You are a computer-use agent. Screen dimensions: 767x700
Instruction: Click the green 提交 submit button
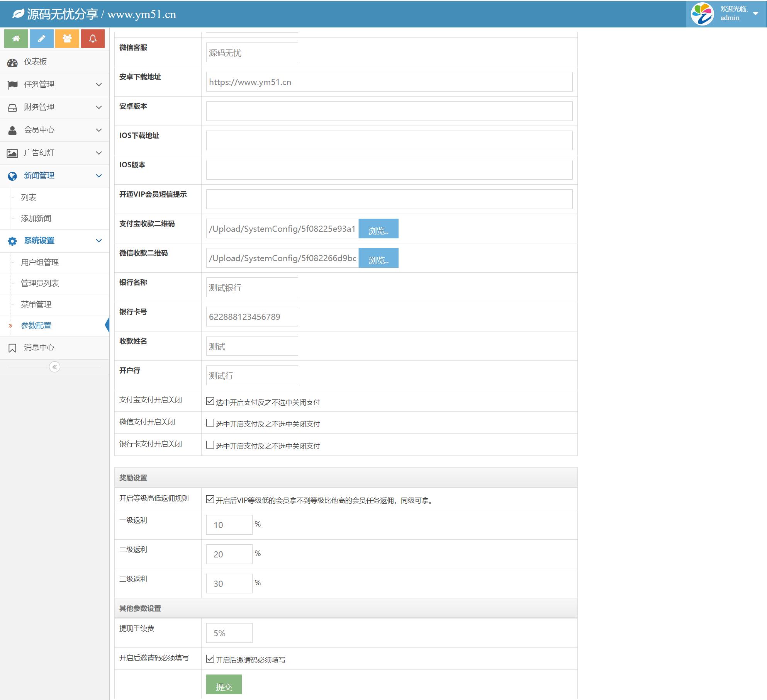coord(224,684)
